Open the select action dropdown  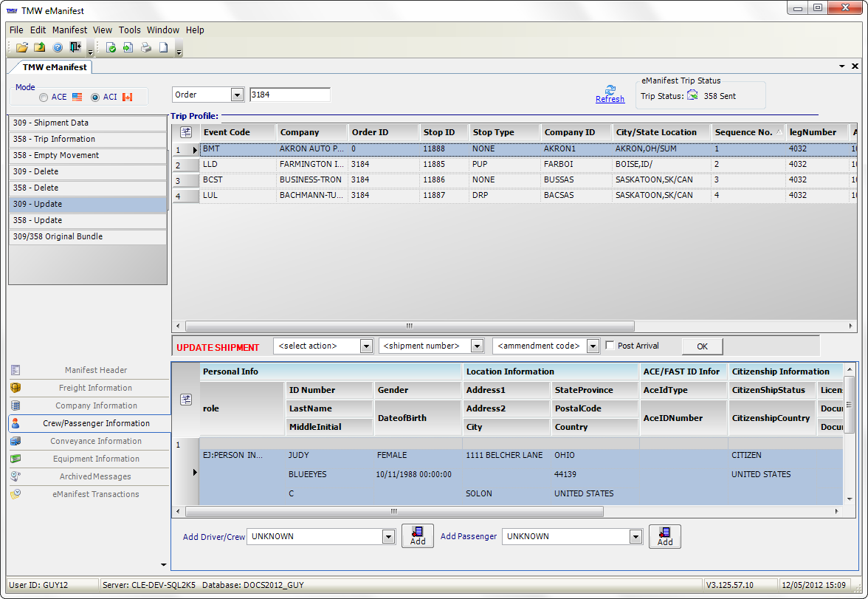pyautogui.click(x=367, y=346)
